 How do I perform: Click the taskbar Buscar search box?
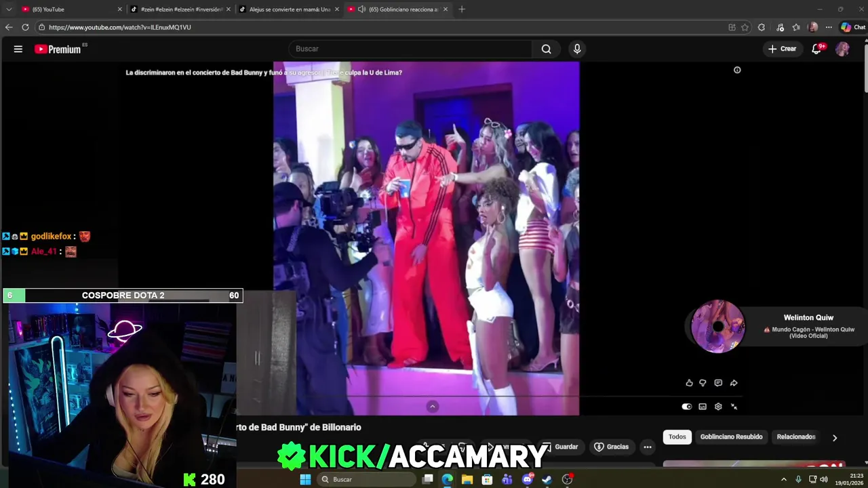pos(366,479)
